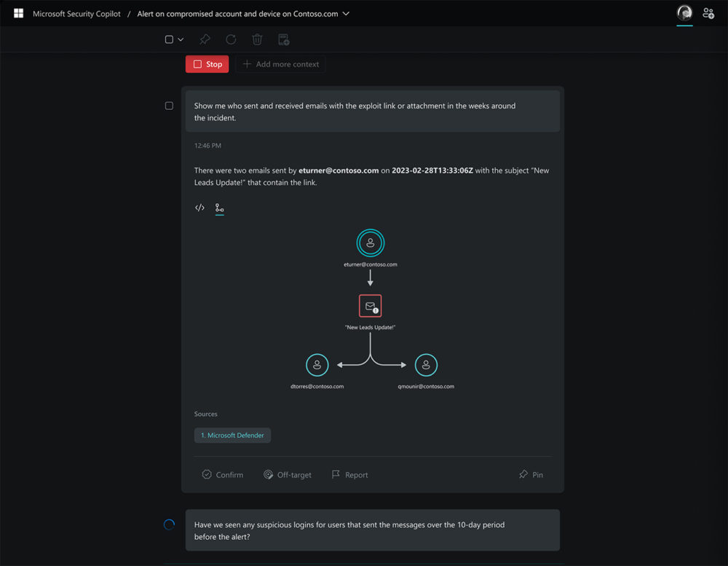Click Add more context
728x566 pixels.
point(280,64)
